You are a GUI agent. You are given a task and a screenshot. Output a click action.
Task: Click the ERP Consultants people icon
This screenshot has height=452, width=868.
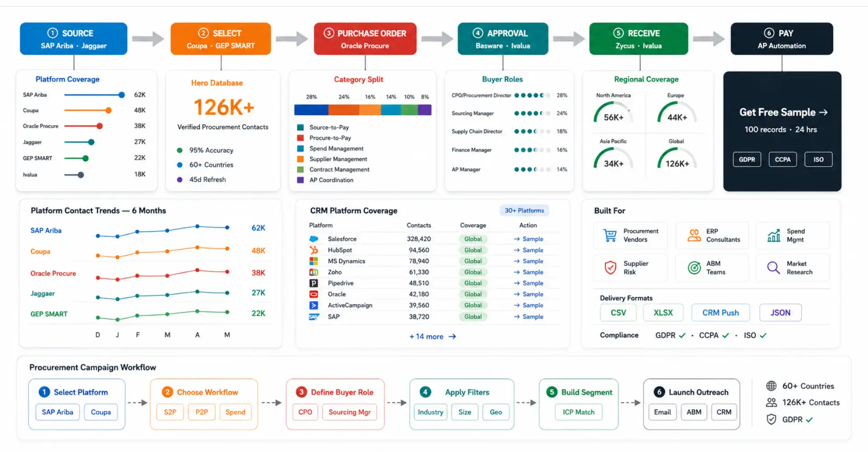694,235
